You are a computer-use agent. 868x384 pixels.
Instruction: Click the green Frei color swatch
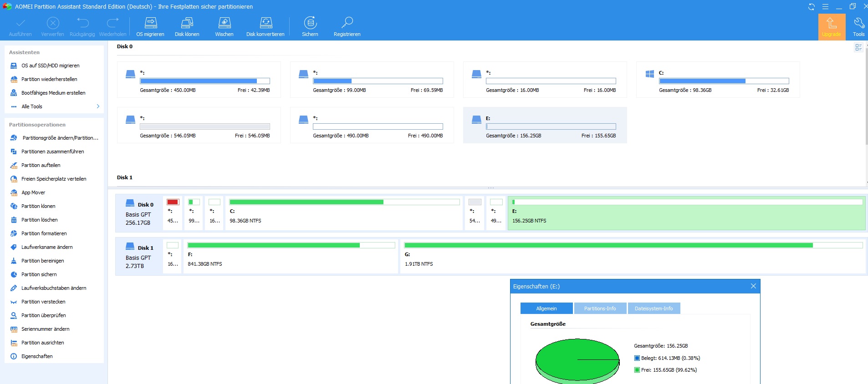(x=637, y=370)
